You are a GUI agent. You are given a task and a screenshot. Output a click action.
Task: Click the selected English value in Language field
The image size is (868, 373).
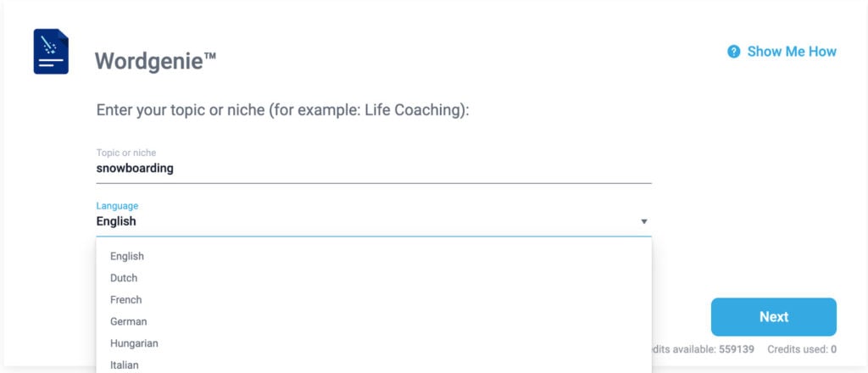[x=116, y=221]
